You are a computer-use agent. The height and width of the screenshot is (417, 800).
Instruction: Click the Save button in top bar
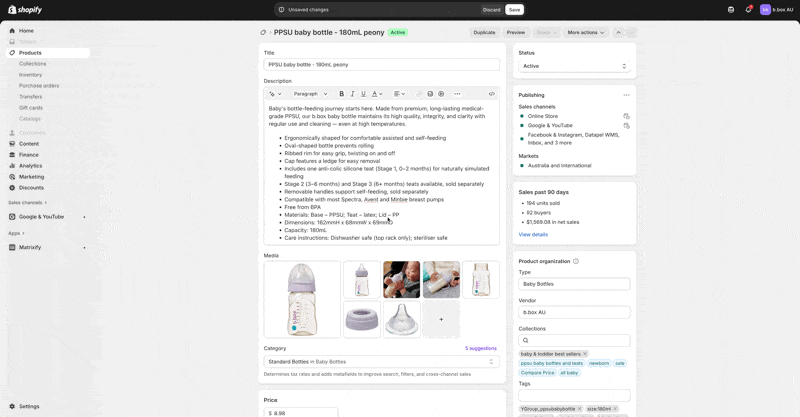(x=514, y=10)
